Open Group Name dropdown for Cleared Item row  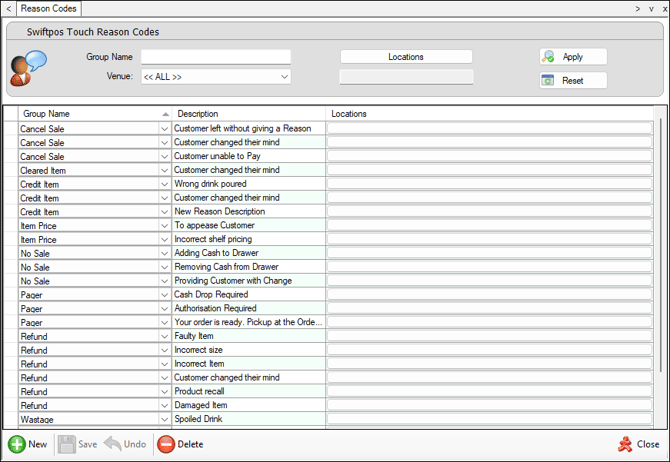tap(165, 171)
